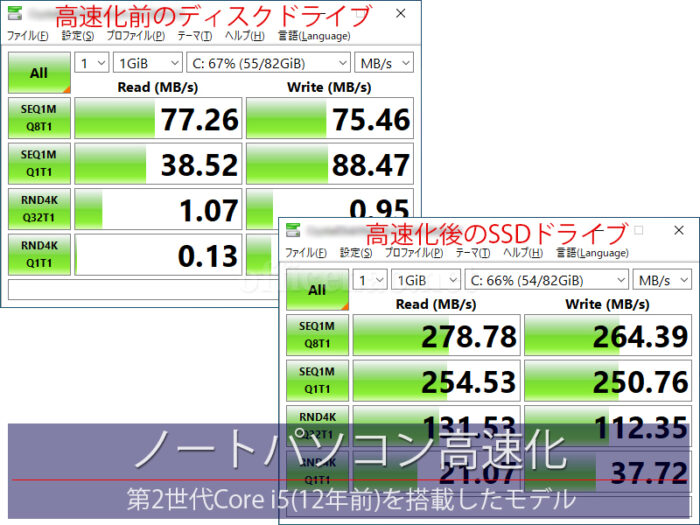Expand the MB/s unit dropdown in the before-speedup window
Screen dimensions: 700x525
384,63
